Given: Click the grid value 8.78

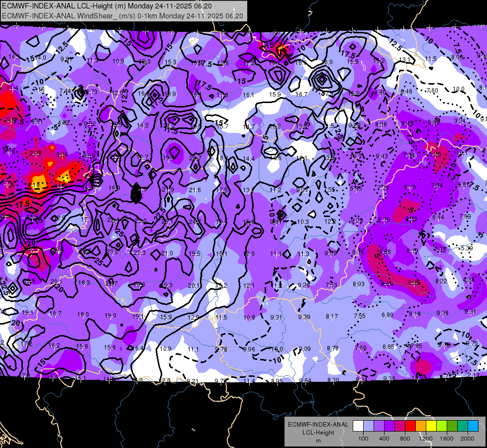Looking at the screenshot, I should click(x=333, y=348).
